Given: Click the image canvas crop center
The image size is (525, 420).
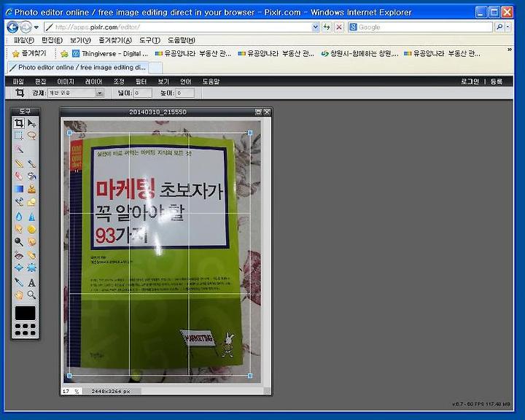Looking at the screenshot, I should tap(160, 254).
